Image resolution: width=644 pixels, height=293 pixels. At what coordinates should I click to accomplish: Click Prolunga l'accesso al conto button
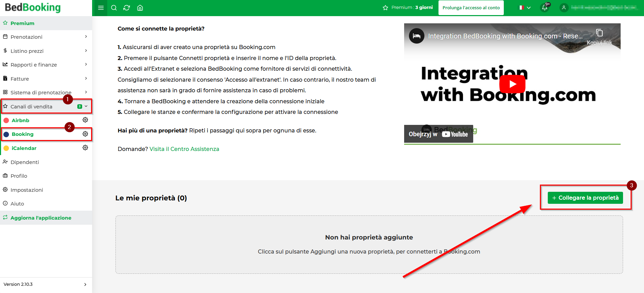(x=471, y=8)
